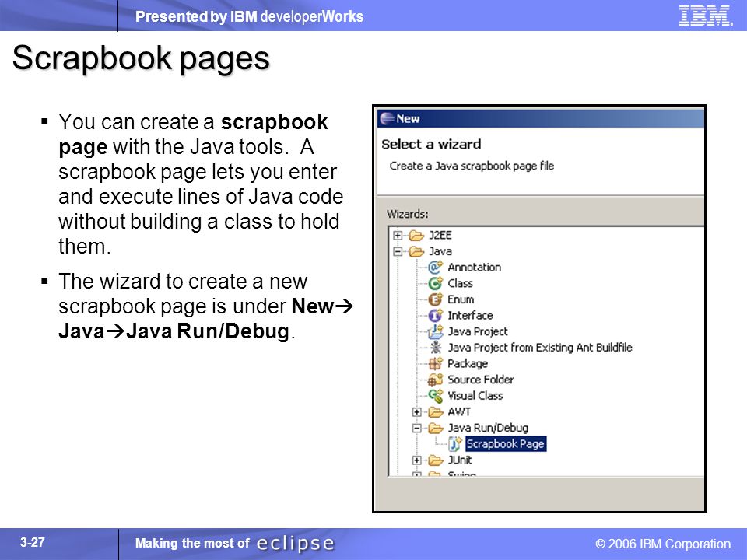This screenshot has height=560, width=747.
Task: Select the Interface wizard entry
Action: coord(470,315)
